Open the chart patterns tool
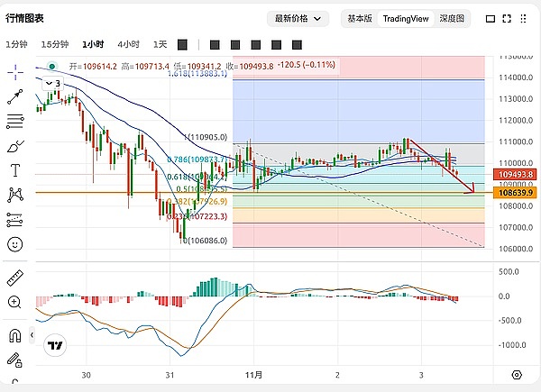 tap(15, 194)
